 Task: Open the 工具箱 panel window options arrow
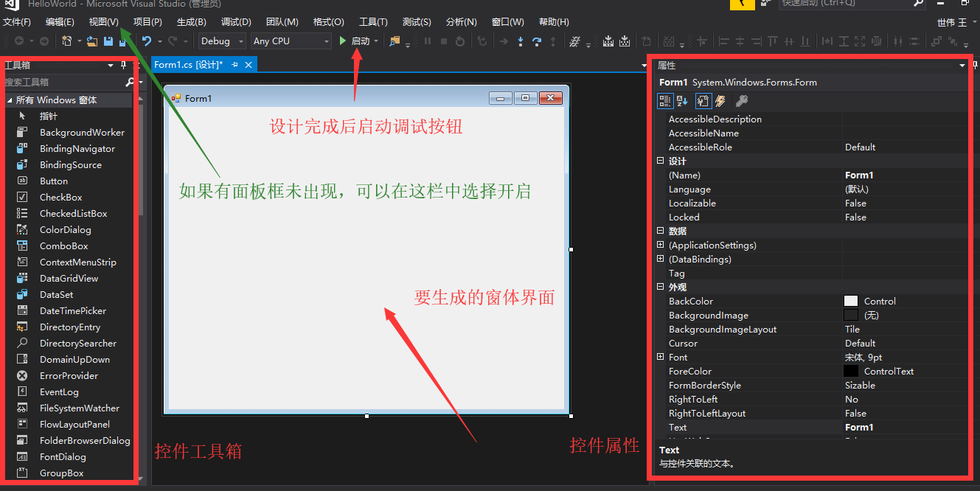(x=111, y=66)
